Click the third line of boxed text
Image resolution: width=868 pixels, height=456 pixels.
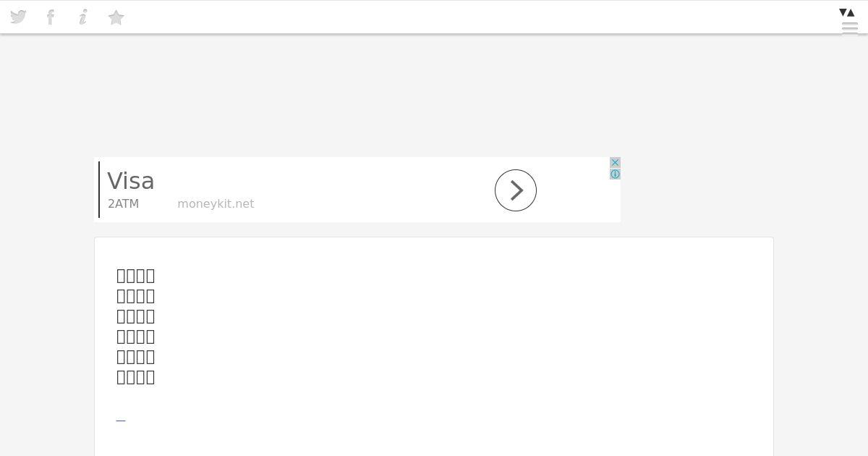coord(136,316)
